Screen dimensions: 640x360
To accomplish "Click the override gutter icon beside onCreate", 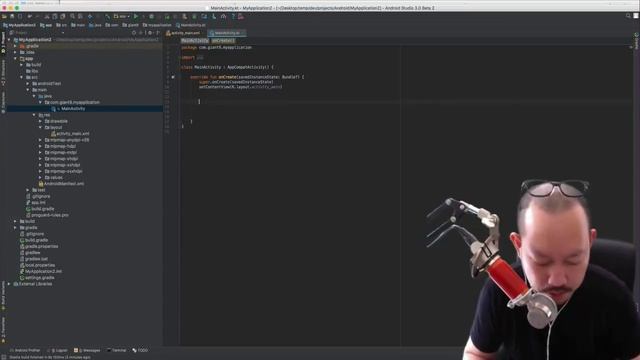I will (173, 77).
